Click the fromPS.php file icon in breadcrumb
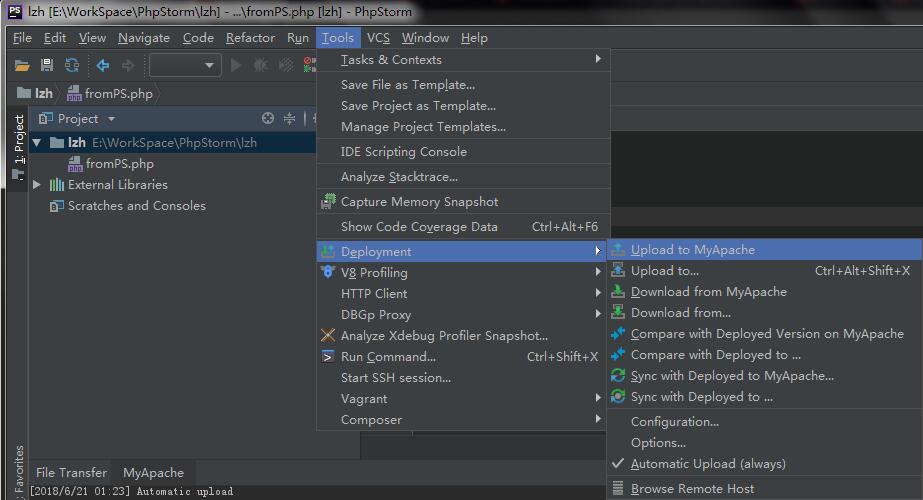The width and height of the screenshot is (923, 500). pyautogui.click(x=74, y=93)
